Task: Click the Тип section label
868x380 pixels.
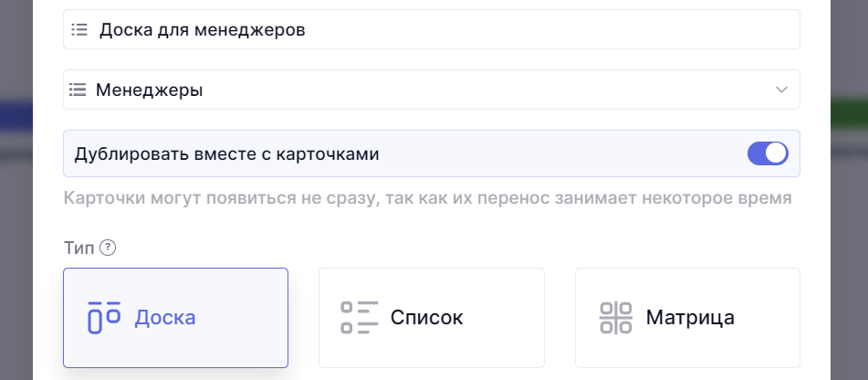Action: tap(78, 247)
